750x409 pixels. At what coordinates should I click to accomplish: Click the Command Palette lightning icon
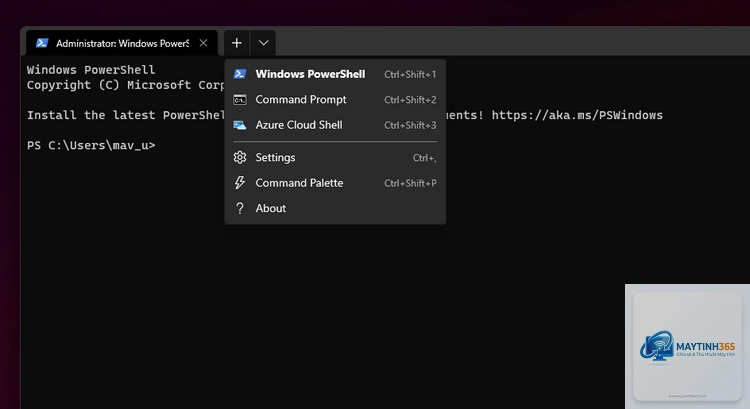tap(240, 183)
